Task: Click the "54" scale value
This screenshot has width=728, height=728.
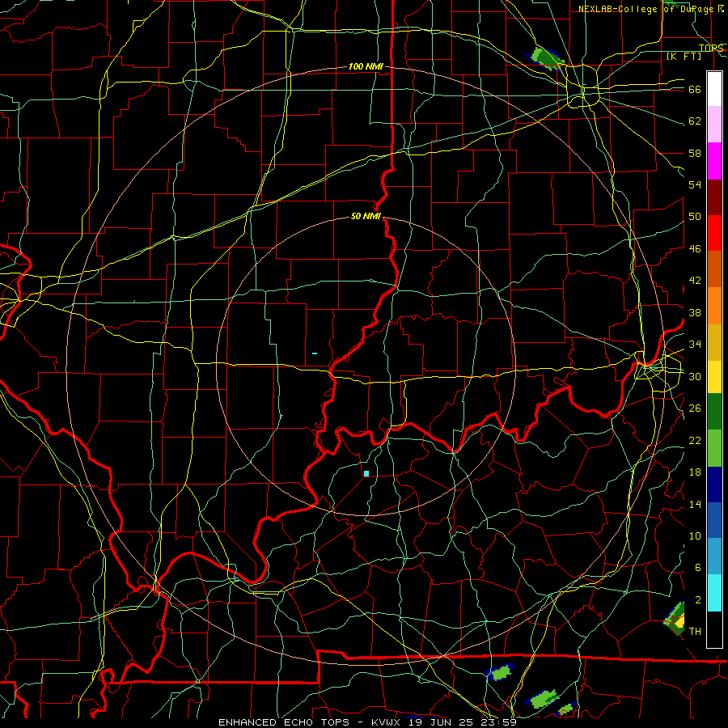Action: click(695, 184)
